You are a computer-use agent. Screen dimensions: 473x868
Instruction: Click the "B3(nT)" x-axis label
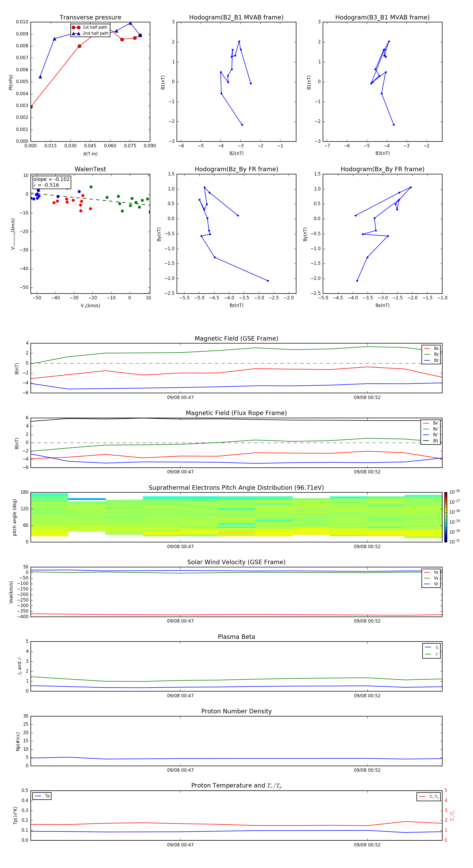(382, 153)
